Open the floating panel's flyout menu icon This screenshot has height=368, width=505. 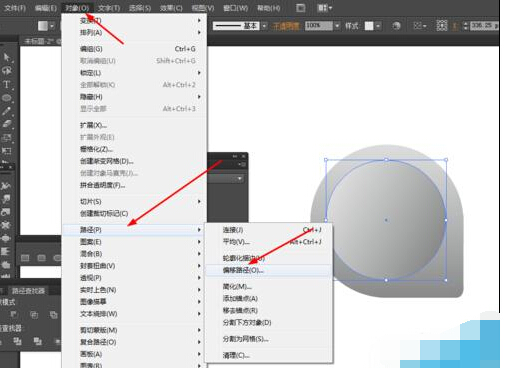tap(242, 164)
